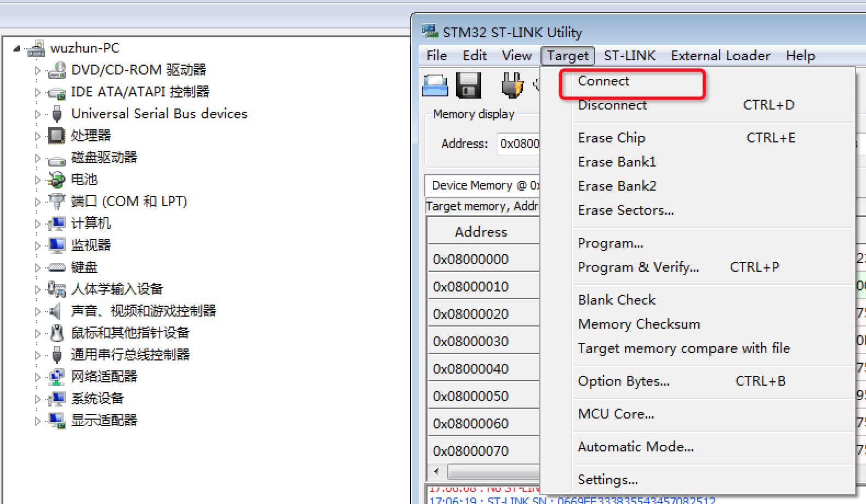
Task: Open the External Loader menu
Action: (x=720, y=56)
